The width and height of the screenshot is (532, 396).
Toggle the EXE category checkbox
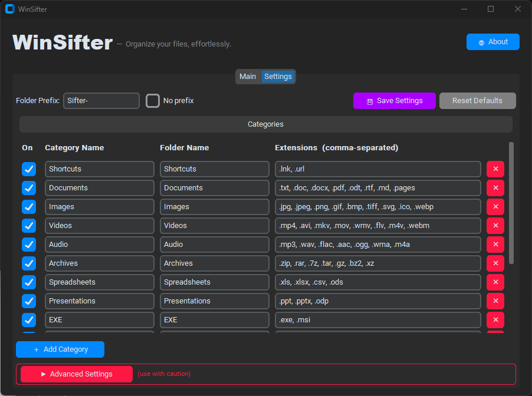coord(29,320)
